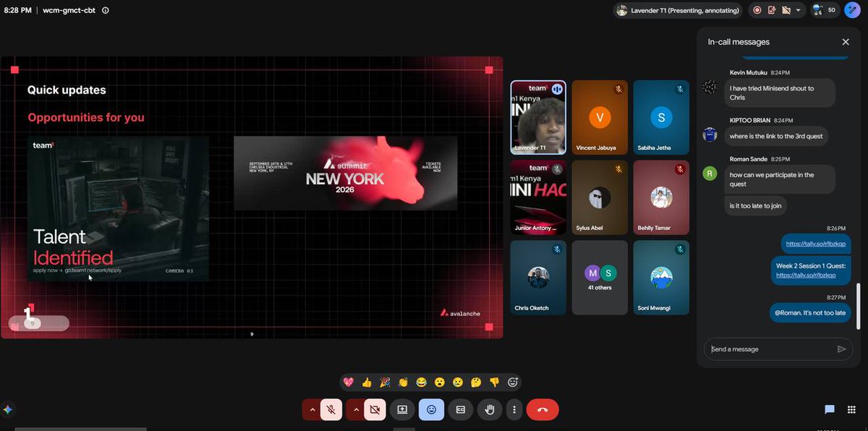Send the surprised face reaction
This screenshot has height=431, width=868.
pos(440,382)
